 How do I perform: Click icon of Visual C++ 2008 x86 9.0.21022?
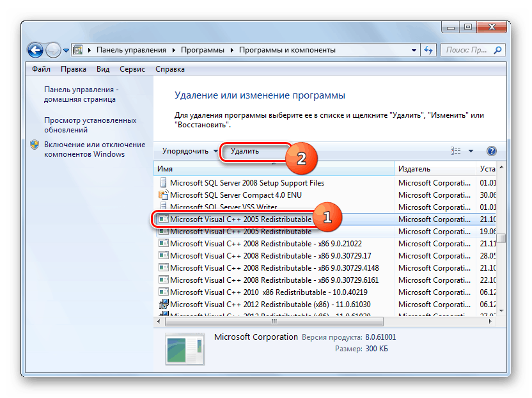(x=164, y=244)
